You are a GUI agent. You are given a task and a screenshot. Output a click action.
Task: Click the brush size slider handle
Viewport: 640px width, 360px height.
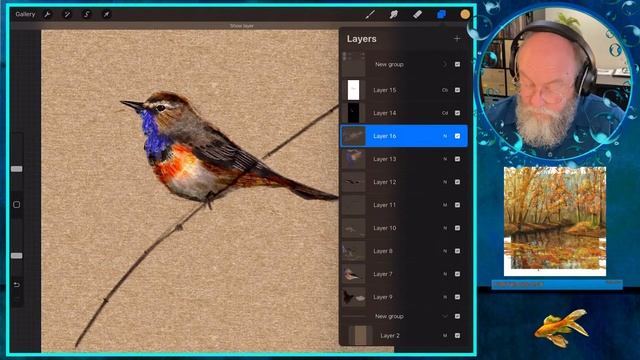click(17, 169)
